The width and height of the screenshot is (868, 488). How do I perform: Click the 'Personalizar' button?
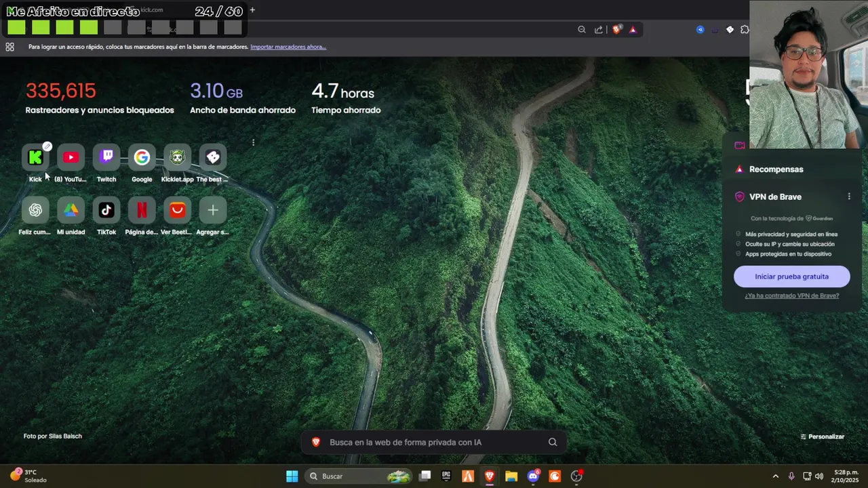[823, 436]
